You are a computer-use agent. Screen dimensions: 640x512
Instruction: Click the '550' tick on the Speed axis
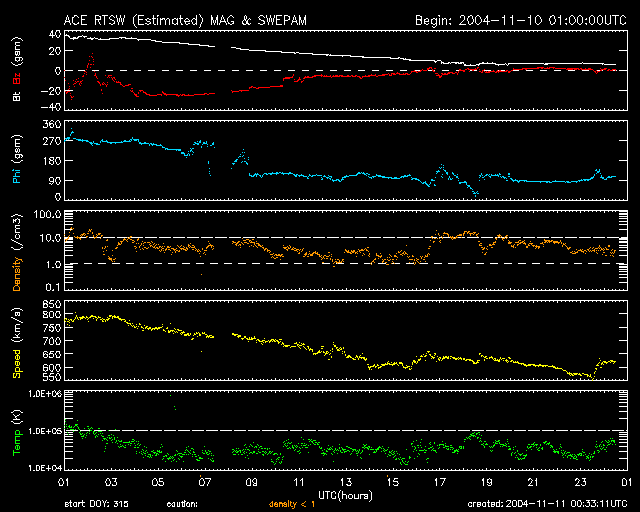point(52,377)
